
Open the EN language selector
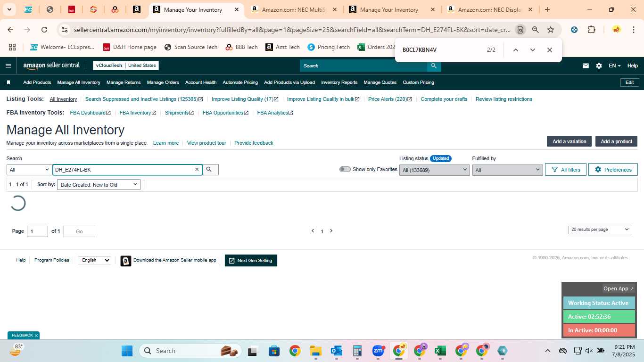coord(614,66)
